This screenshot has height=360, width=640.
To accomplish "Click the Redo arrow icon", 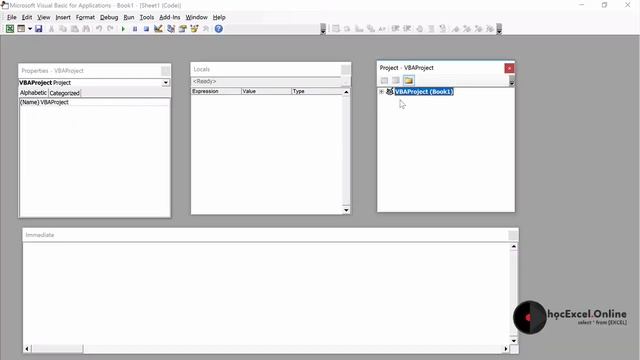I will click(110, 29).
